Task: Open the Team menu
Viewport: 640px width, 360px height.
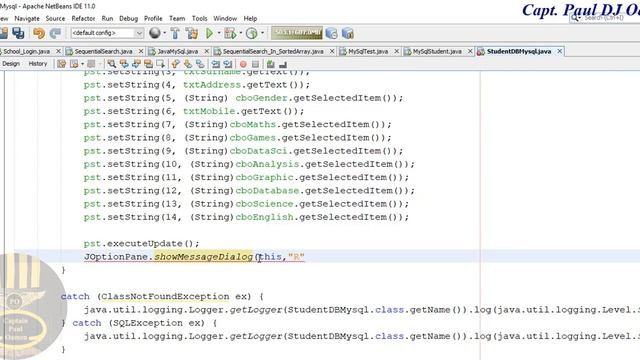Action: pos(177,18)
